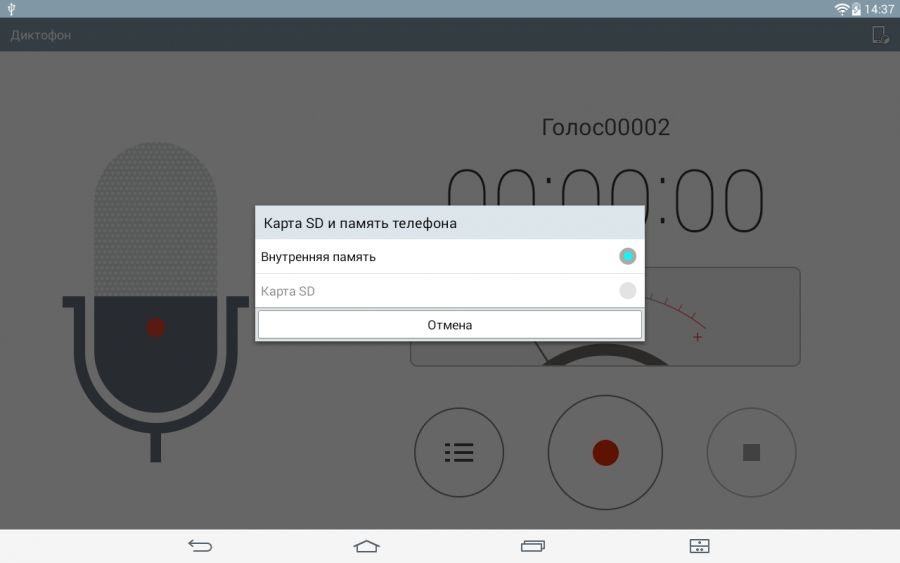This screenshot has width=900, height=563.
Task: Open the recent apps navigation icon
Action: tap(533, 546)
